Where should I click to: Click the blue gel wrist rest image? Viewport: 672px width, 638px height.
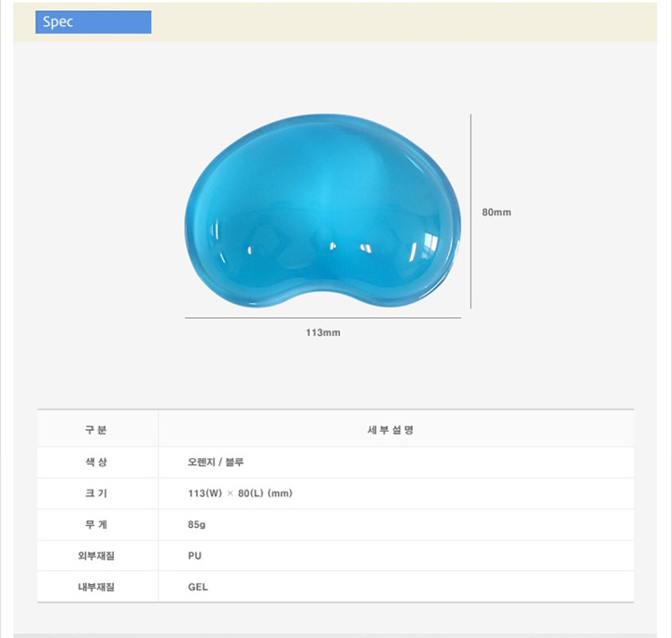point(323,211)
